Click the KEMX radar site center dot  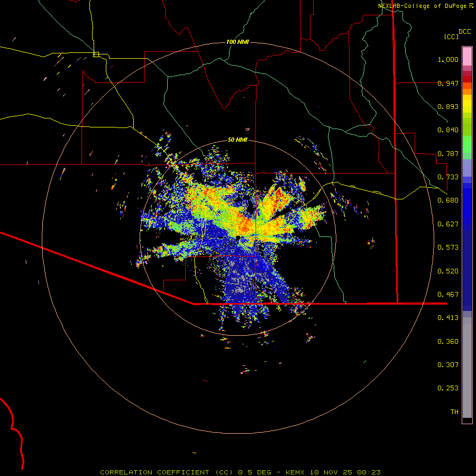click(x=239, y=237)
